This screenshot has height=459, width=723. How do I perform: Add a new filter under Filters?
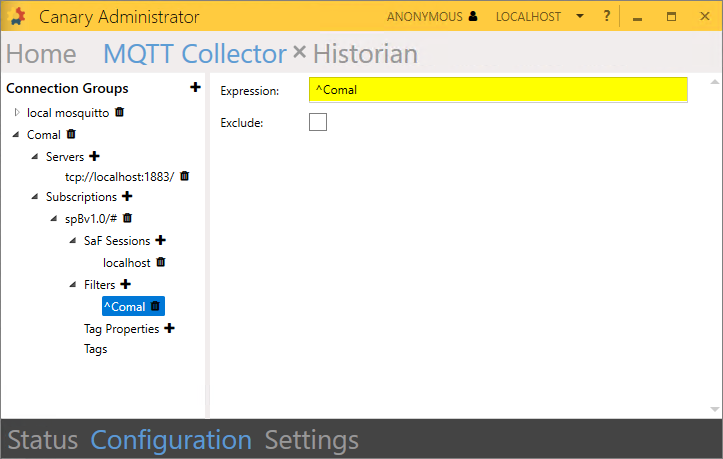pyautogui.click(x=125, y=284)
